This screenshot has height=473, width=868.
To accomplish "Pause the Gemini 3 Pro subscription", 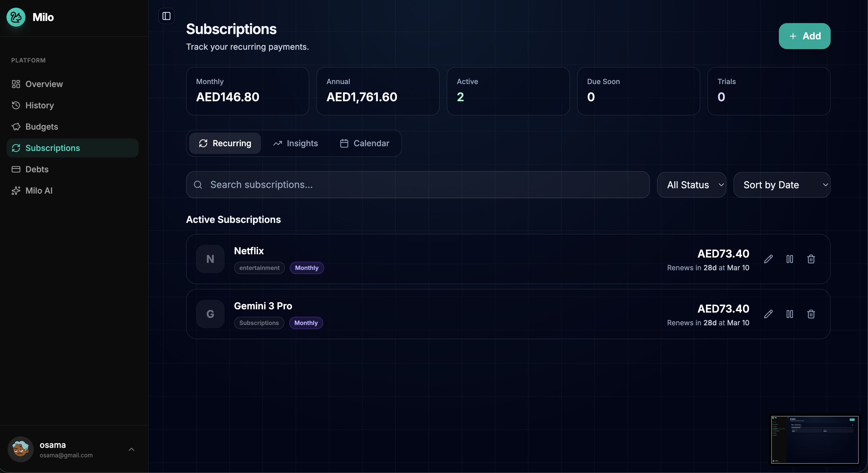I will coord(789,314).
